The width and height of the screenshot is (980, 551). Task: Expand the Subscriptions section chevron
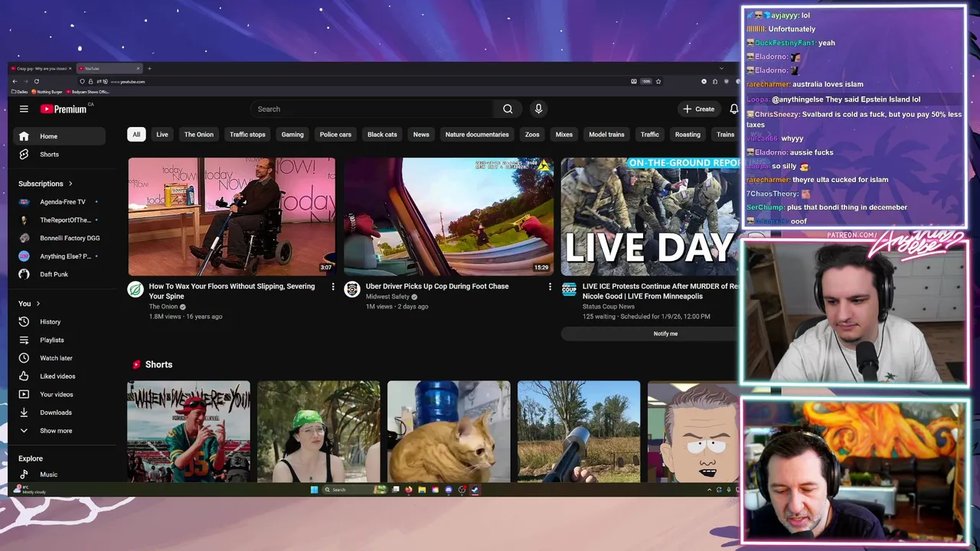click(70, 184)
